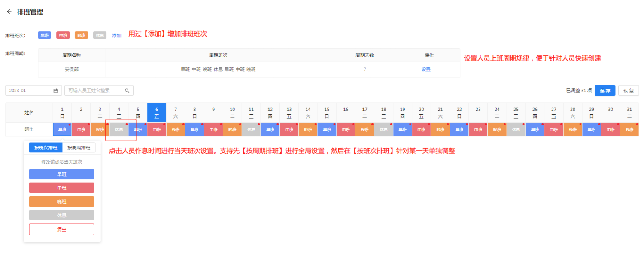
Task: Click 设置 link for 安保部 cycle
Action: tap(426, 69)
